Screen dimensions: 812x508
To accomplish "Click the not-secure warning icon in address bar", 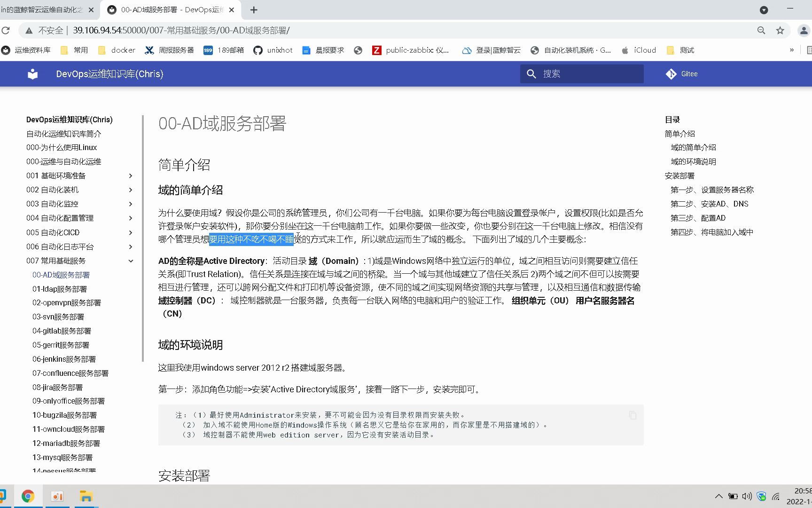I will 29,31.
